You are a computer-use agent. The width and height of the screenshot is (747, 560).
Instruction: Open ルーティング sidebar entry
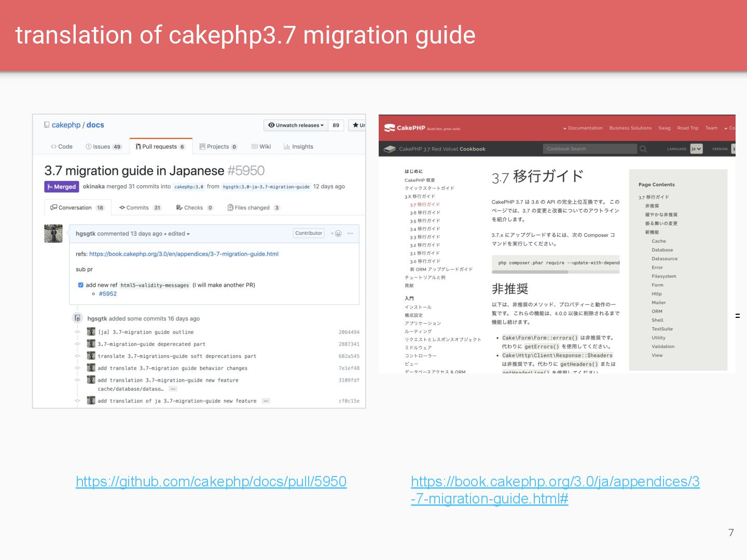pyautogui.click(x=418, y=331)
